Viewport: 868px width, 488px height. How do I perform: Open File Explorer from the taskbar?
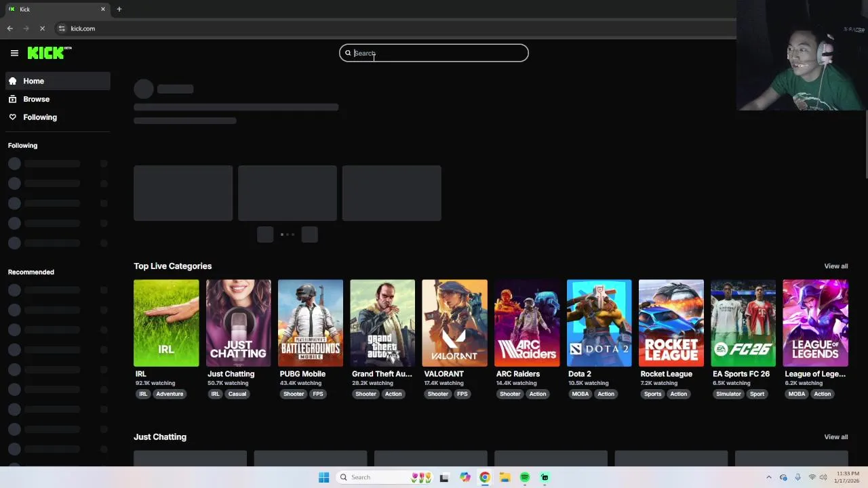[505, 477]
